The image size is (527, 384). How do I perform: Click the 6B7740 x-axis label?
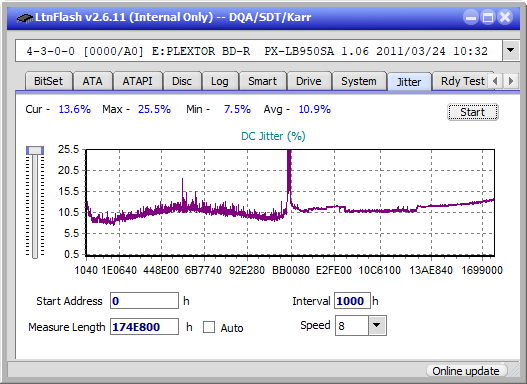(x=203, y=270)
